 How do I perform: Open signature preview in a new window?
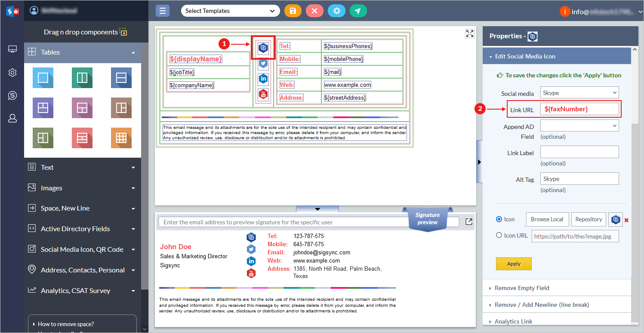(469, 222)
